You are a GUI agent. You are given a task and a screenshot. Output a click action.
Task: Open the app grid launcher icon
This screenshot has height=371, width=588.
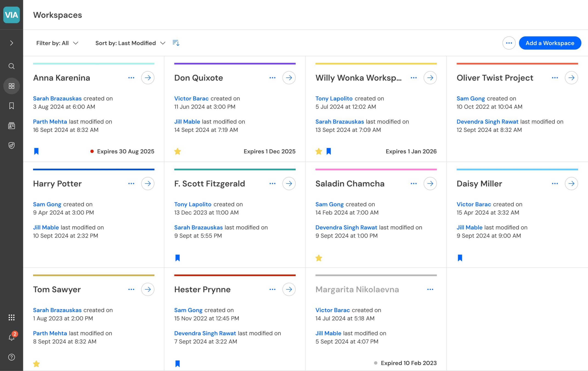pos(11,317)
